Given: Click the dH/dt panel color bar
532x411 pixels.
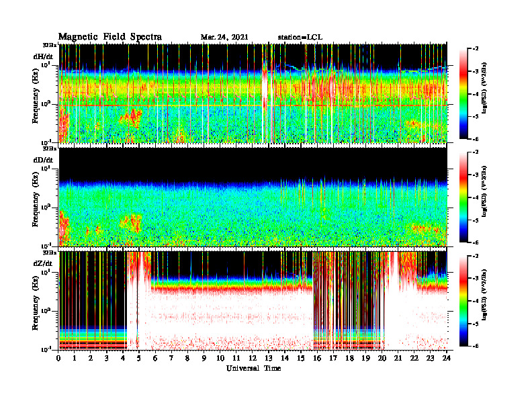Looking at the screenshot, I should [463, 93].
